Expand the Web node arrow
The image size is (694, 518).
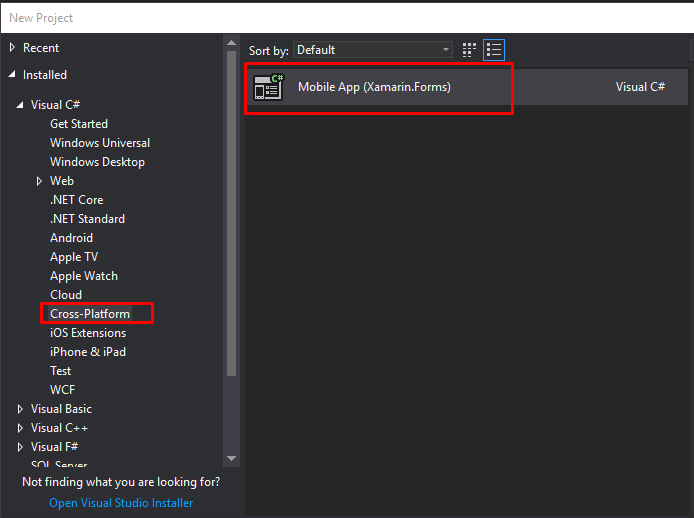click(39, 181)
